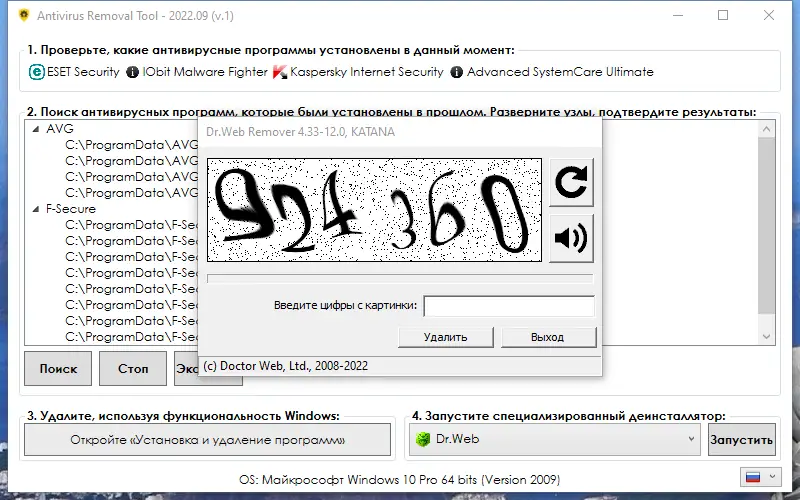Collapse the F-Secure tree node

pos(36,209)
